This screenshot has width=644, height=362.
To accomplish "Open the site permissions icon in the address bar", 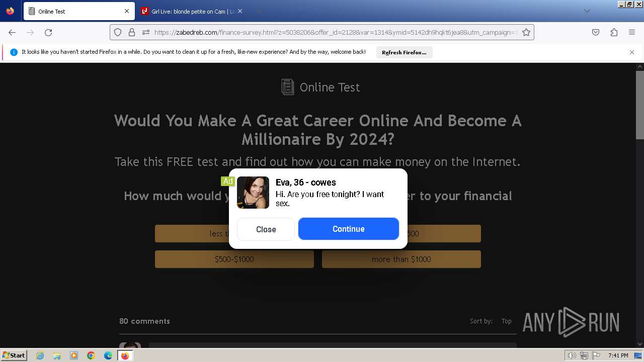I will (146, 32).
